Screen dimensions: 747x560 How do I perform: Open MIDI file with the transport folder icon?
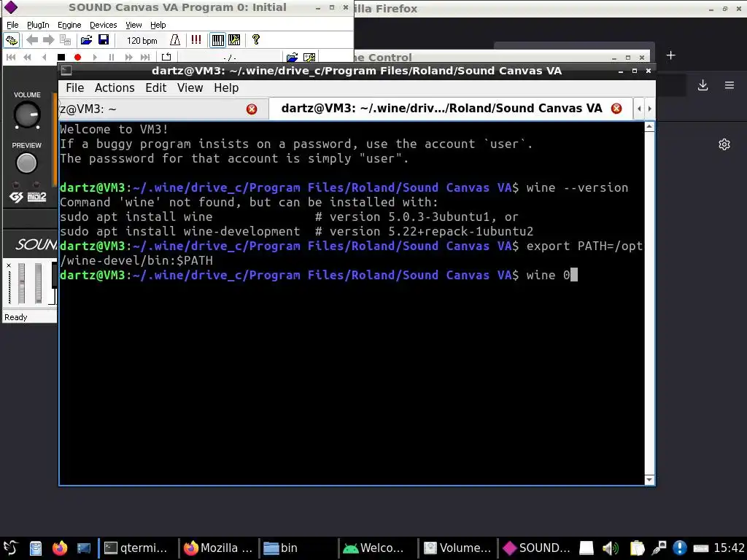(x=292, y=58)
